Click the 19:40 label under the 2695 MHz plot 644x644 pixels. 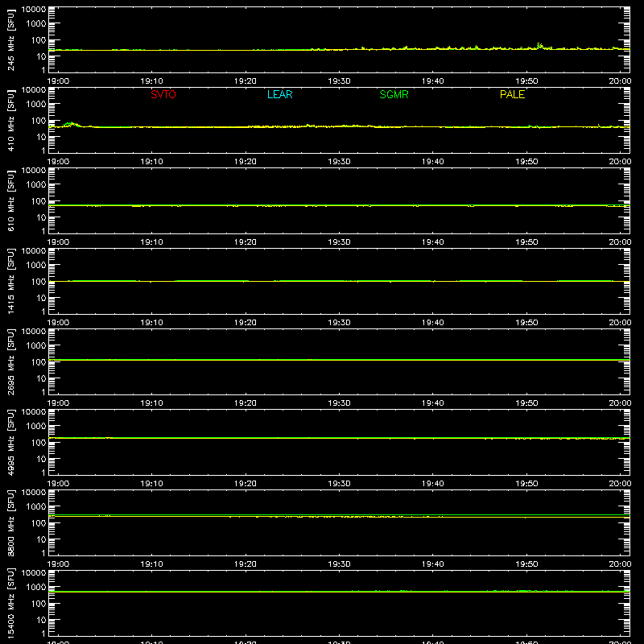point(433,403)
